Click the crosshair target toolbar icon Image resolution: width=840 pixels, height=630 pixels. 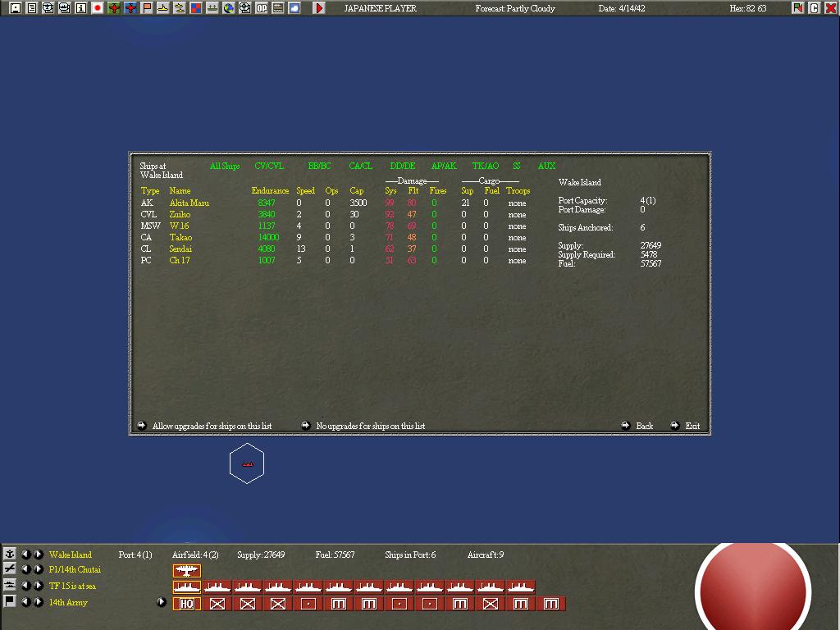click(244, 8)
